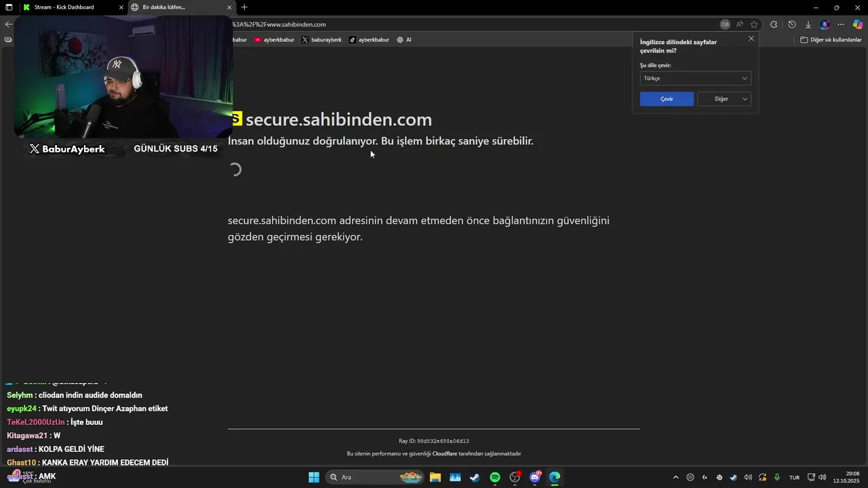Open the Photos app taskbar icon
The image size is (868, 488).
pyautogui.click(x=455, y=477)
